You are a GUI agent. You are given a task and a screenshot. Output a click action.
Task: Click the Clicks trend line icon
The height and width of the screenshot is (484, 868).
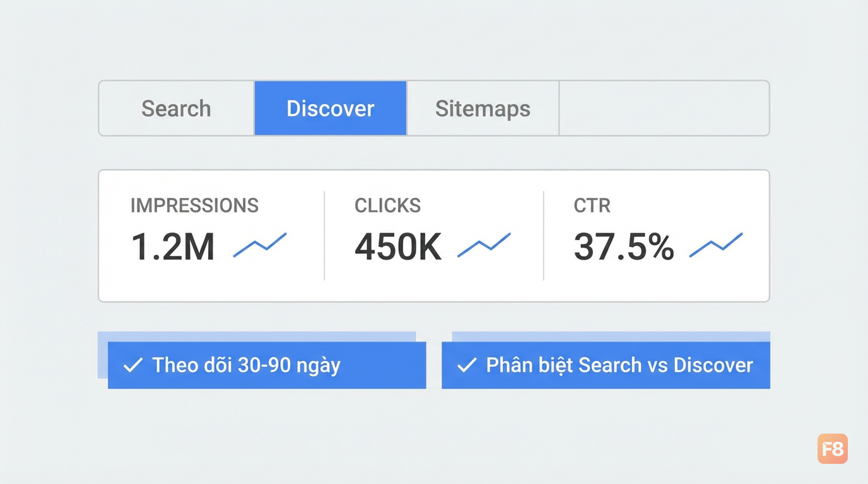[x=484, y=245]
